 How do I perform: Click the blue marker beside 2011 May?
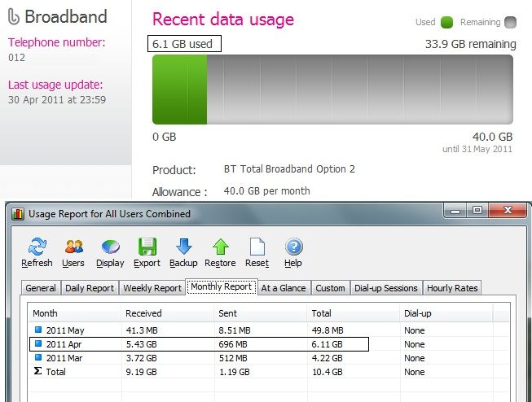click(x=38, y=330)
